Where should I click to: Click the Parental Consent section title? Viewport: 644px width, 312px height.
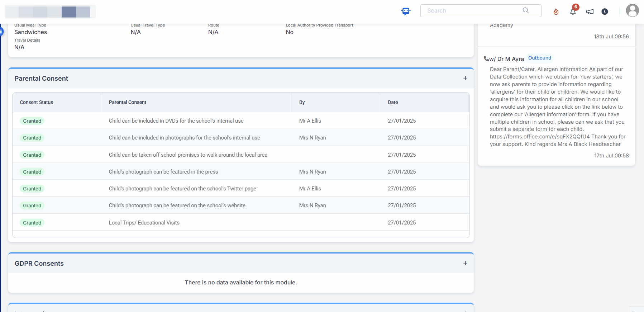coord(41,79)
